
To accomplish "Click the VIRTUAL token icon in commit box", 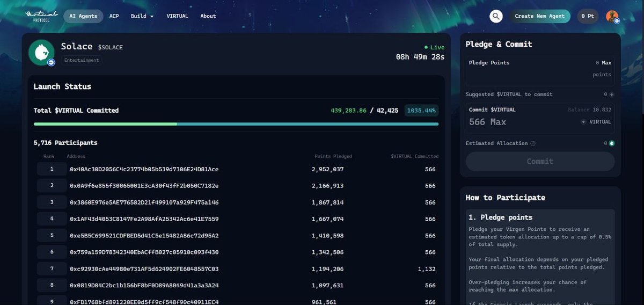I will [x=583, y=122].
